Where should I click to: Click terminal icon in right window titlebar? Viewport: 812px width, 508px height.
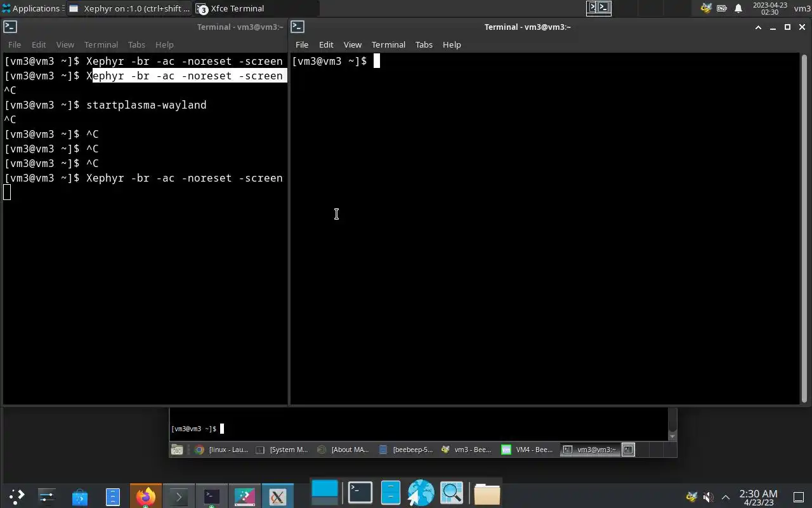298,27
